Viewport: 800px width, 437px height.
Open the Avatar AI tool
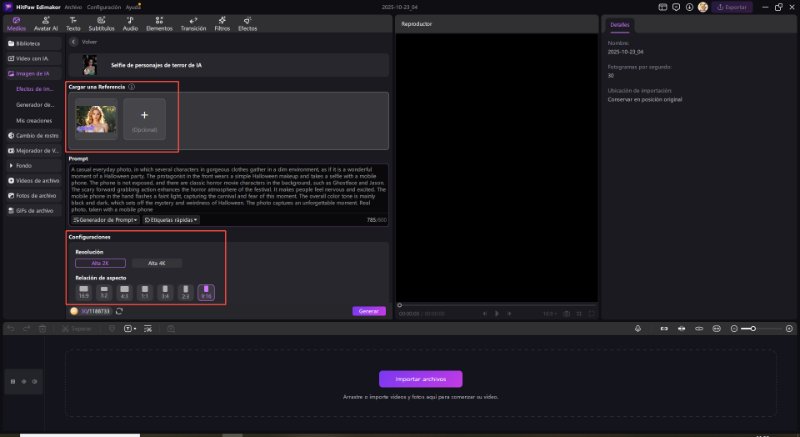(46, 24)
